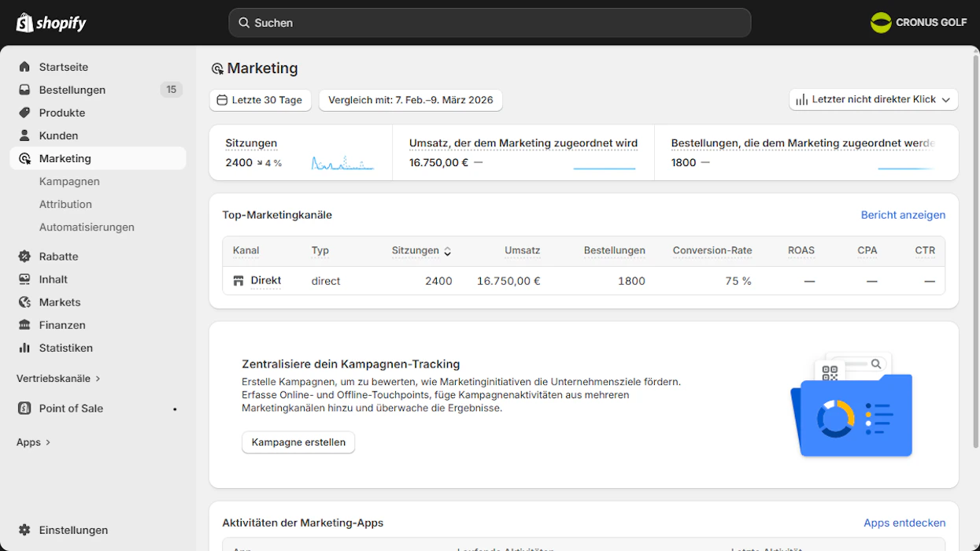Click the Bericht anzeigen link

click(903, 215)
